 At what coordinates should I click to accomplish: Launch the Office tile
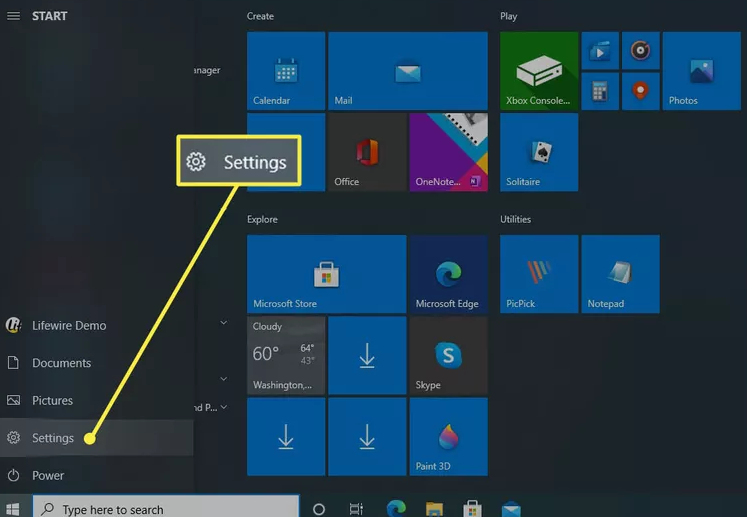point(367,152)
